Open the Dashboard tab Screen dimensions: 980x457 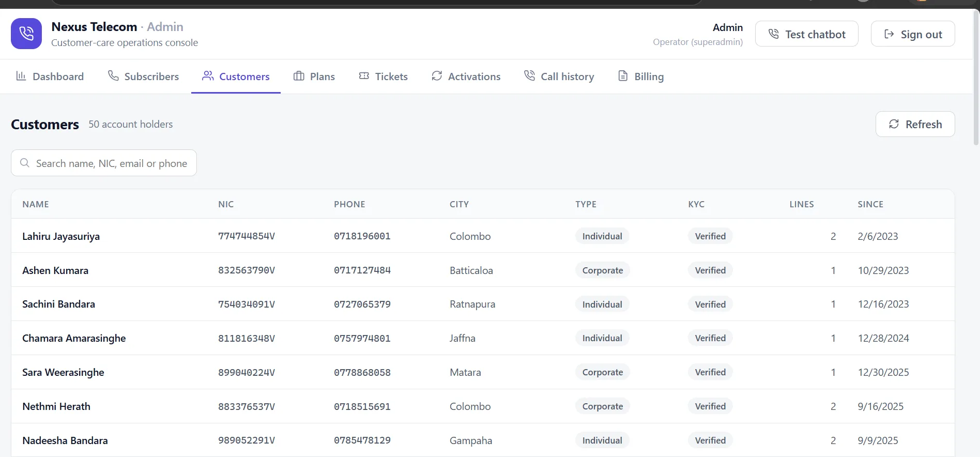pyautogui.click(x=50, y=77)
